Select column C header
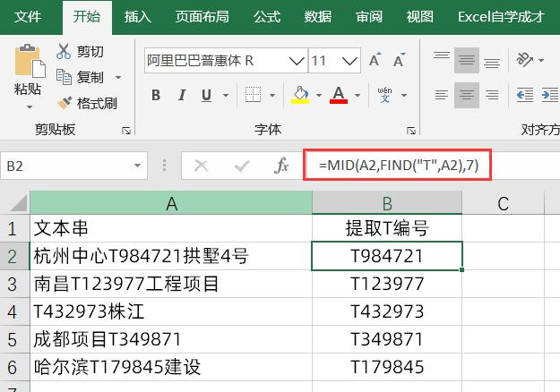This screenshot has height=392, width=560. (503, 204)
